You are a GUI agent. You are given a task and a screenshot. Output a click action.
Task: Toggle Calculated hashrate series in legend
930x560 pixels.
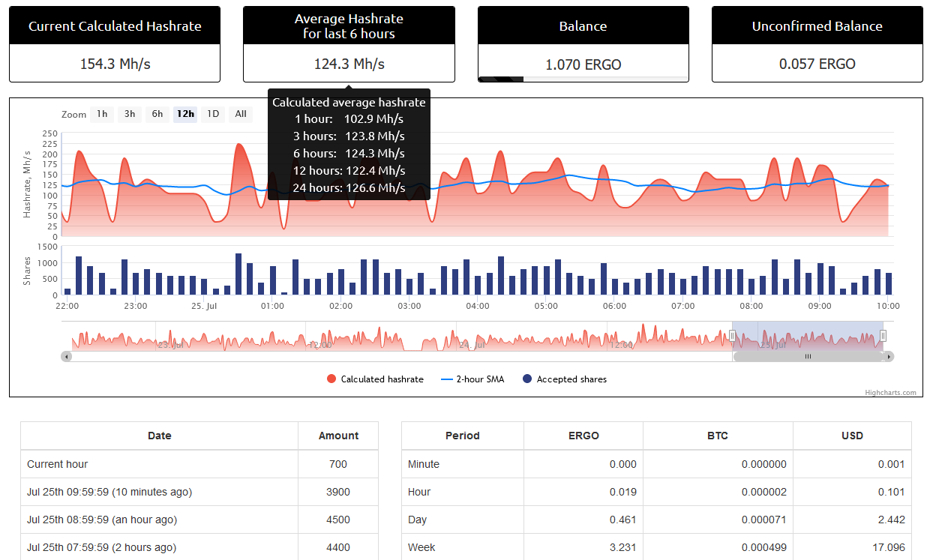(x=375, y=379)
